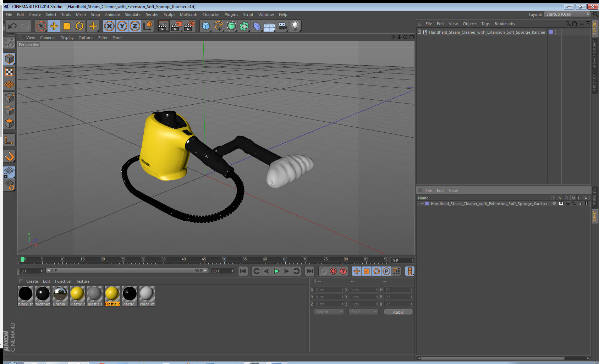Activate the Rotate tool in top toolbar
Image resolution: width=599 pixels, height=364 pixels.
pos(80,26)
